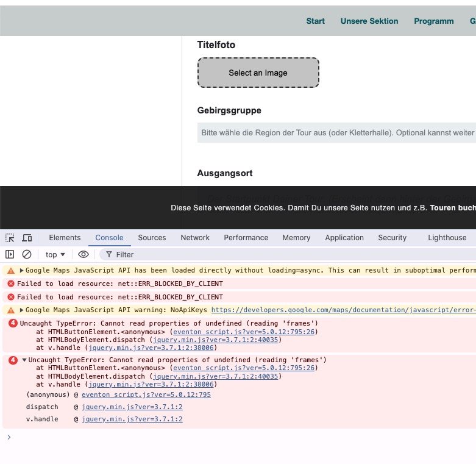Open the Network tab
The width and height of the screenshot is (476, 464).
pos(195,238)
